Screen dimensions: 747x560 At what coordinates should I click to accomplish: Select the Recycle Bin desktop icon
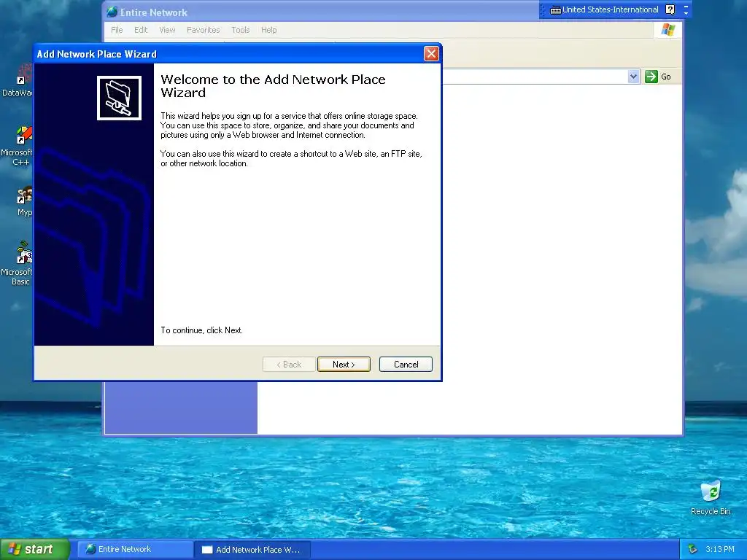pos(711,497)
